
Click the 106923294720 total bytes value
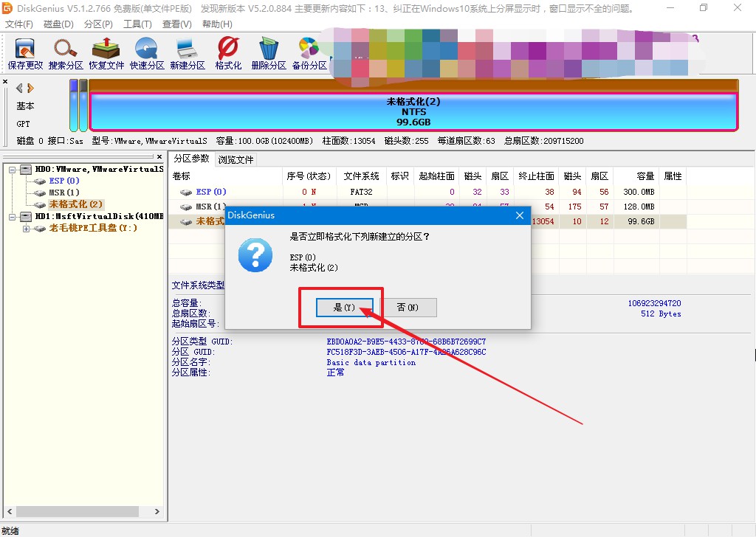[x=654, y=303]
